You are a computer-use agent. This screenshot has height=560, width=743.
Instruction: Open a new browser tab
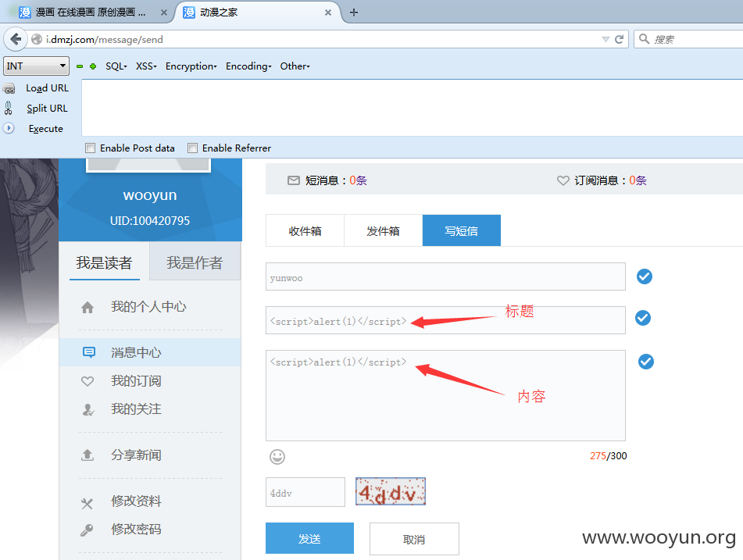click(353, 12)
